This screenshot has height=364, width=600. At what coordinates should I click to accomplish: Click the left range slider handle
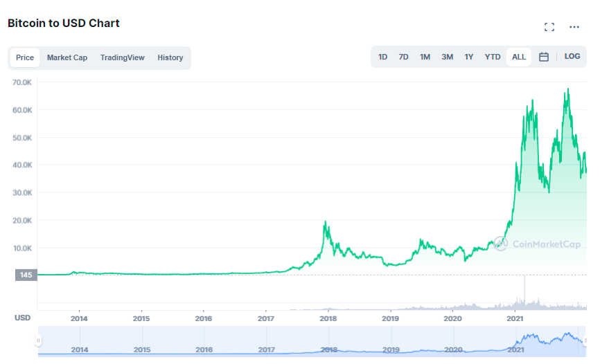tap(38, 340)
